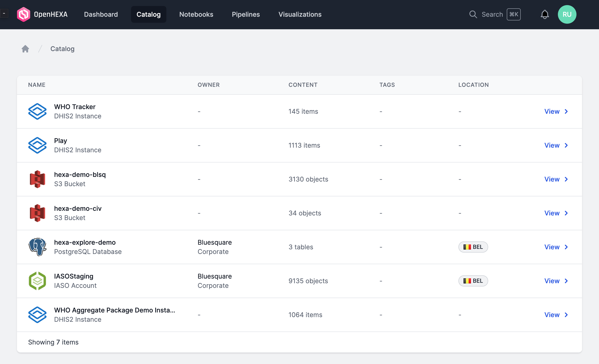Click the hexa-demo-civ S3 bucket icon
The image size is (599, 364).
point(37,213)
